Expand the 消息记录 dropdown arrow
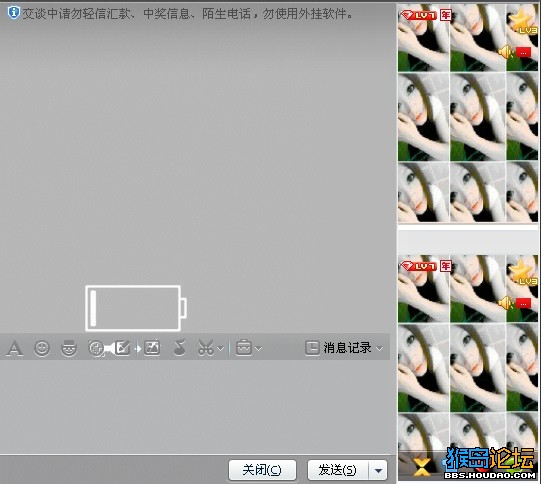 click(380, 349)
